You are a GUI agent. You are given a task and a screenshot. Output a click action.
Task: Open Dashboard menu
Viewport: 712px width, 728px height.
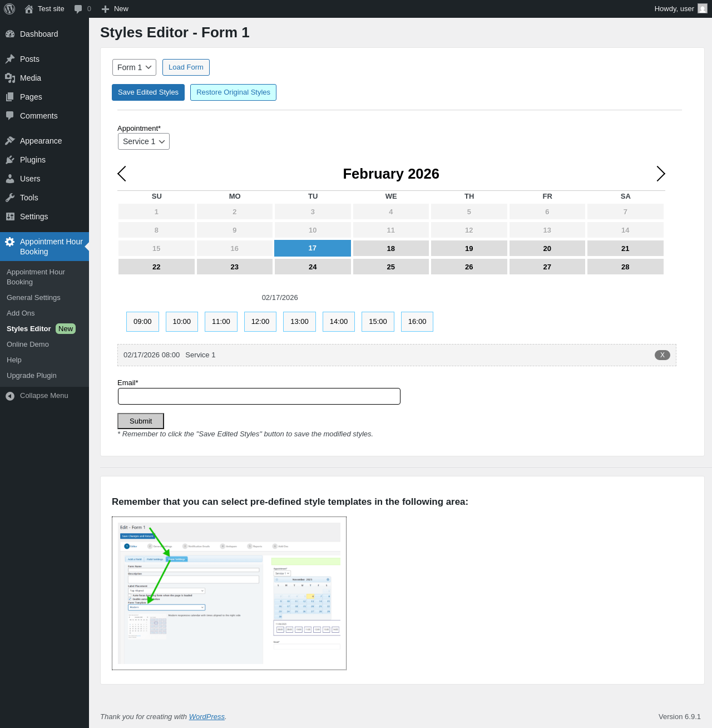(44, 34)
